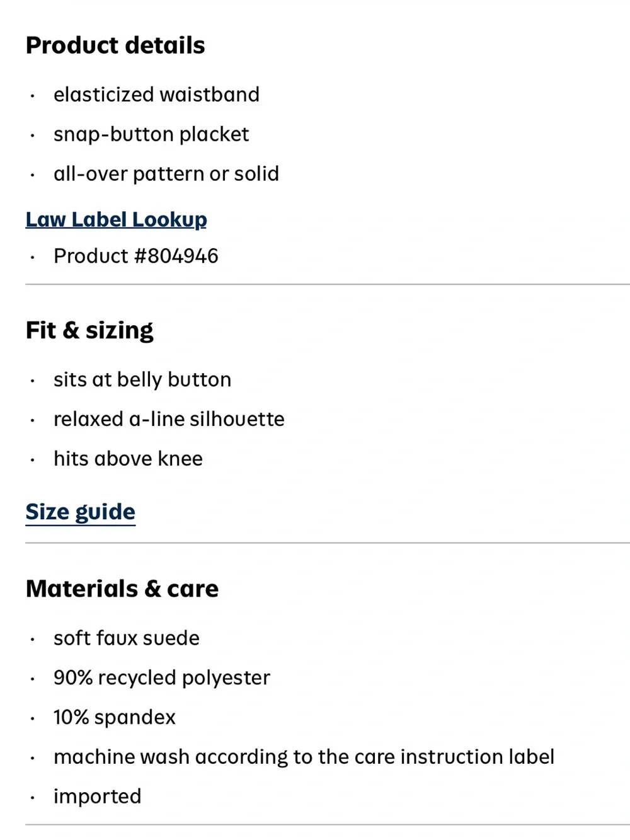The width and height of the screenshot is (630, 840).
Task: Open the Size guide link
Action: [x=81, y=512]
